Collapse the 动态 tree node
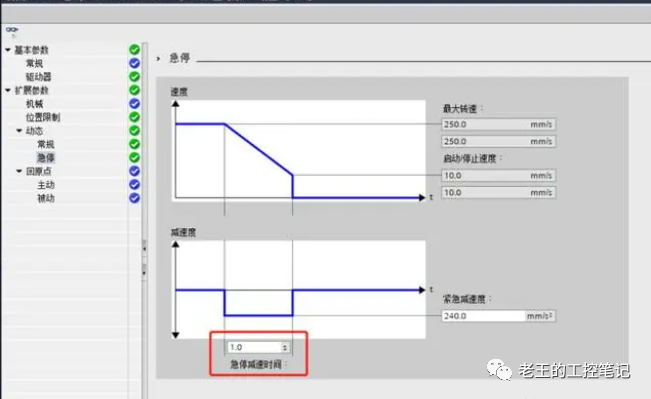The height and width of the screenshot is (399, 651). [19, 131]
